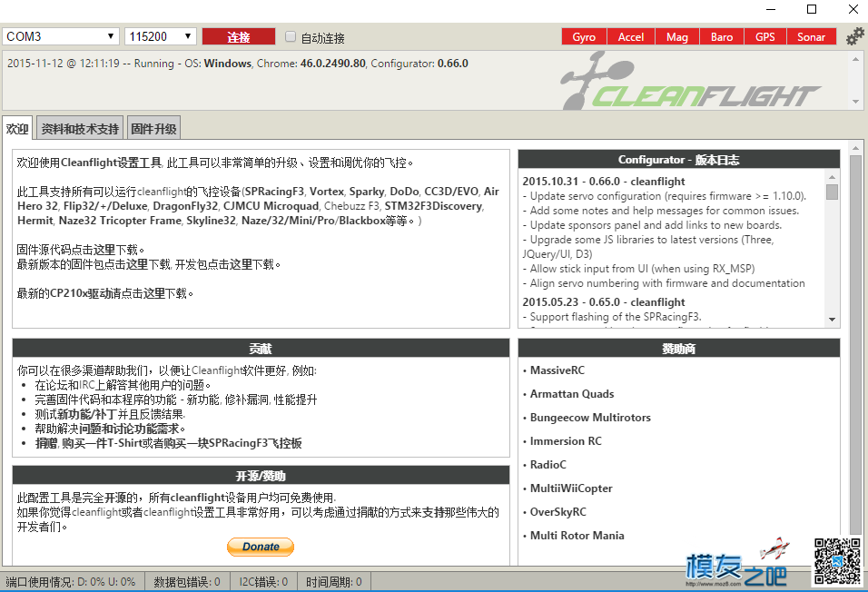Click the Cleanflight logo
Screen dimensions: 868x592
(x=690, y=82)
